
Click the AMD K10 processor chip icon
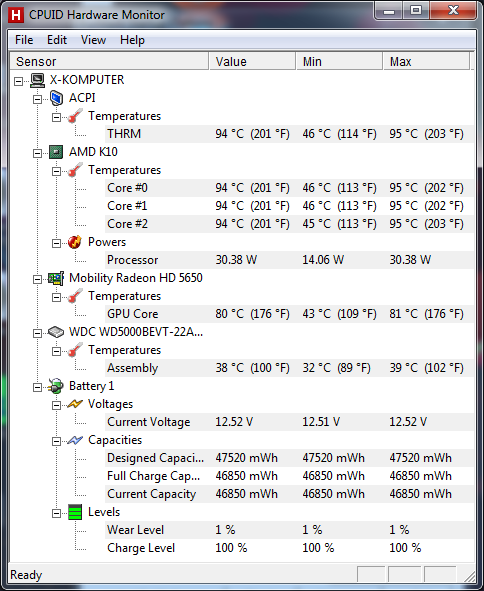(56, 152)
